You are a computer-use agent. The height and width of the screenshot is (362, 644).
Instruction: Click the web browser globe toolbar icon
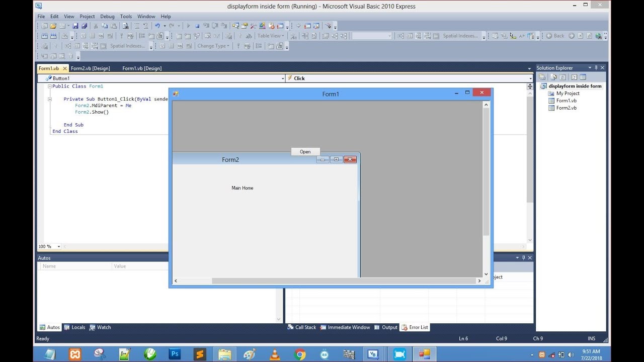tap(598, 36)
